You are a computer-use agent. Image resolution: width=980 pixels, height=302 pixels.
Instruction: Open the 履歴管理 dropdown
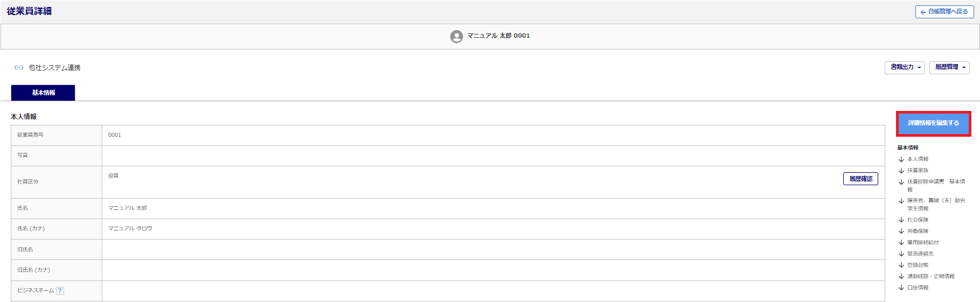(x=949, y=67)
